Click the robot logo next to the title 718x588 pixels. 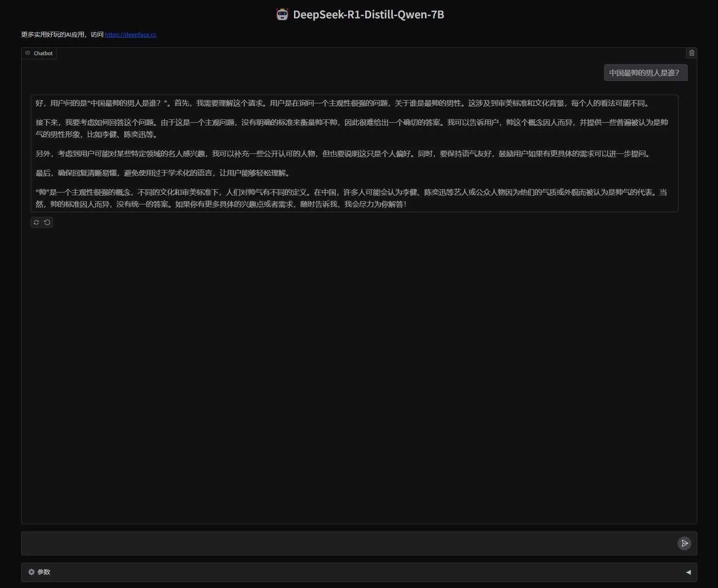[282, 14]
